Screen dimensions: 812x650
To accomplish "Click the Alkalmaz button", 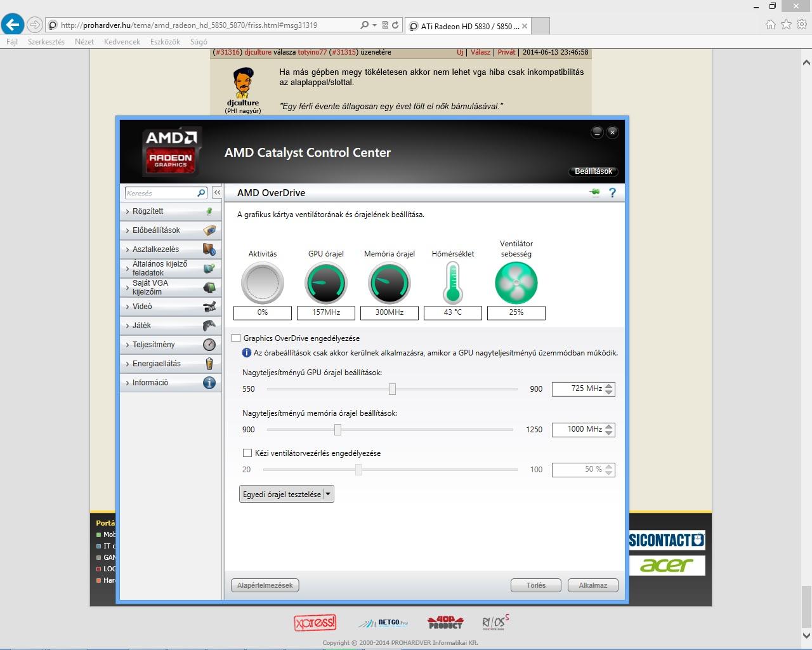I will tap(593, 585).
